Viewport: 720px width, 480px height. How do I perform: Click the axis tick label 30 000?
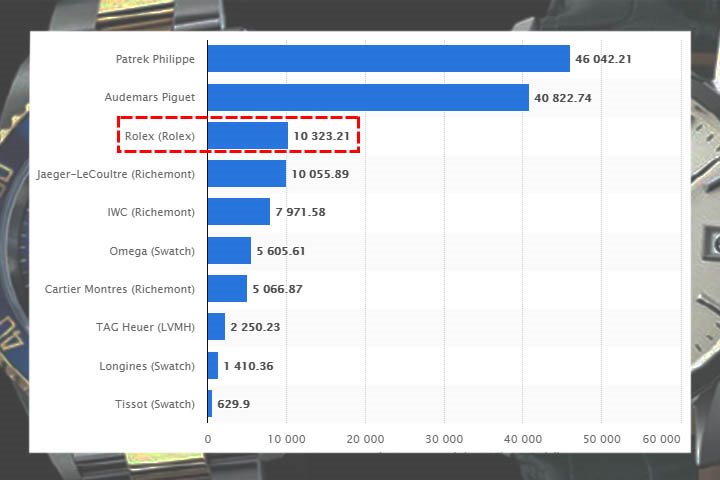coord(444,439)
